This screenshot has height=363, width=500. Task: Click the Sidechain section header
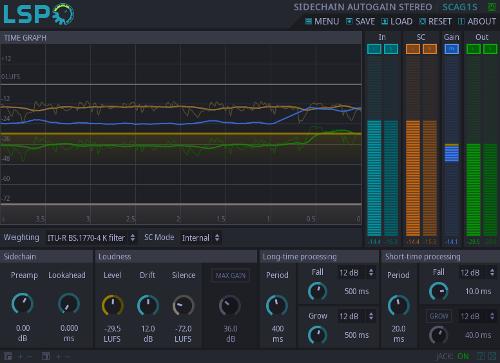[47, 256]
